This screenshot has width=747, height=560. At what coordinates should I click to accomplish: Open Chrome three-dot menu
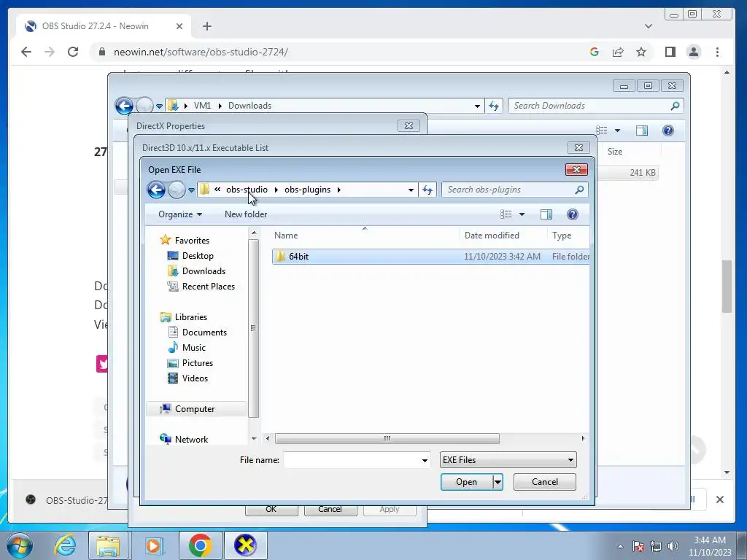click(718, 52)
